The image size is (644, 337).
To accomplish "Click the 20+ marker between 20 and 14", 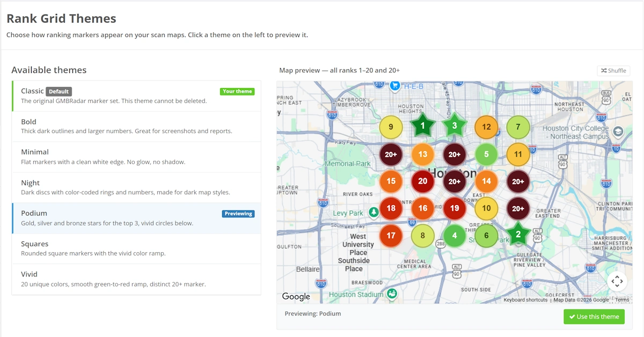I will pos(455,181).
